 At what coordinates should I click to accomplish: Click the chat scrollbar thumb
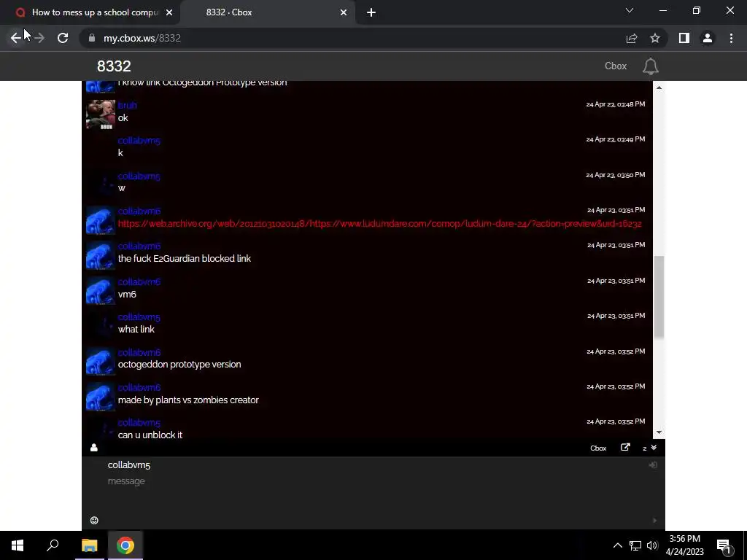click(659, 297)
